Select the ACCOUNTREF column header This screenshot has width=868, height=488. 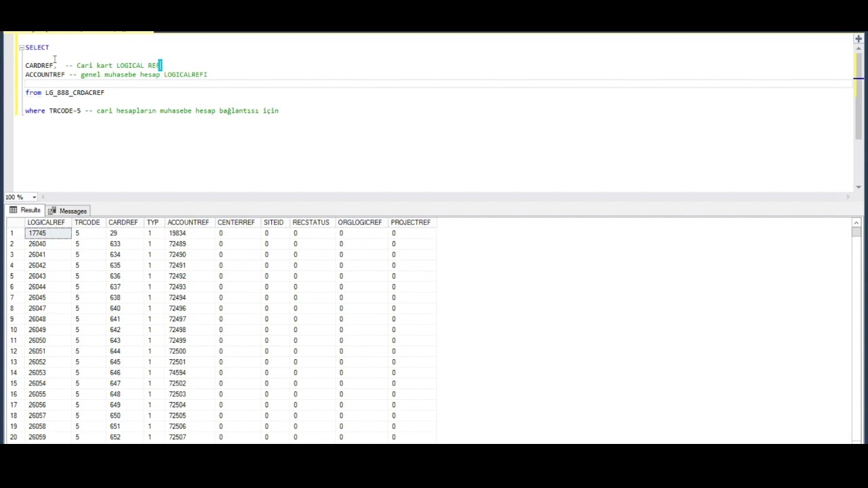click(189, 222)
